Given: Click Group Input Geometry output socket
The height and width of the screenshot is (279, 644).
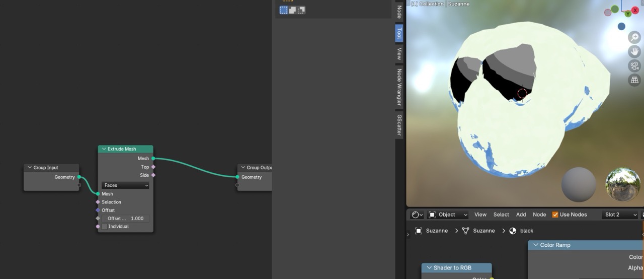Looking at the screenshot, I should (79, 177).
